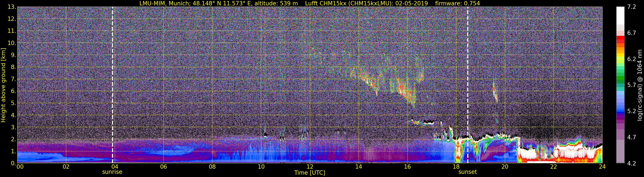Click the x-axis tick label '22'
The width and height of the screenshot is (644, 177).
point(554,167)
